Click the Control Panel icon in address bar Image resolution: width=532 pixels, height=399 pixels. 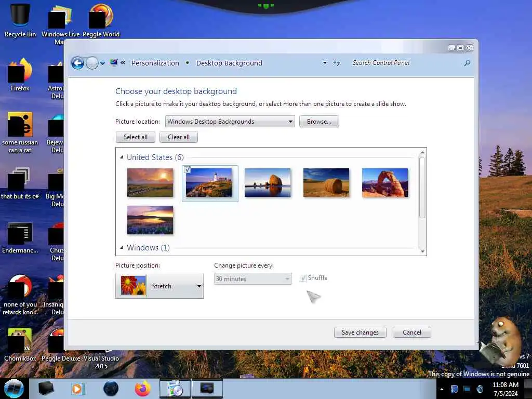click(x=114, y=63)
